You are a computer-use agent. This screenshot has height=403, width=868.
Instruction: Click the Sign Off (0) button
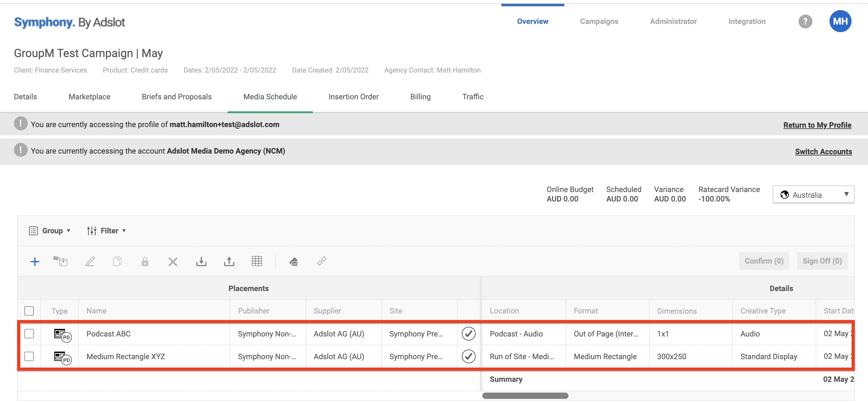tap(822, 261)
